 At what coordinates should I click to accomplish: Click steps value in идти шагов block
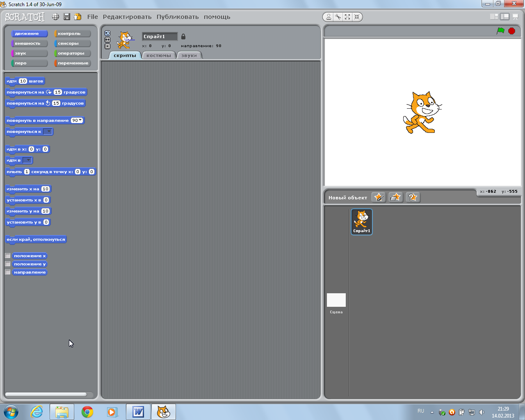(23, 81)
